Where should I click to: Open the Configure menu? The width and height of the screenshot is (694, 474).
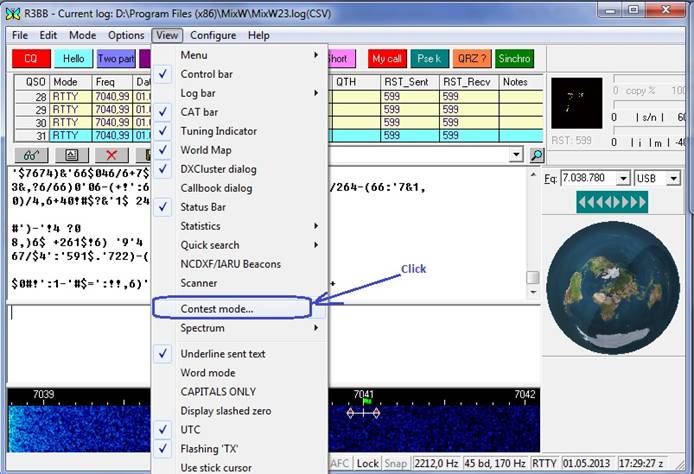click(x=213, y=35)
